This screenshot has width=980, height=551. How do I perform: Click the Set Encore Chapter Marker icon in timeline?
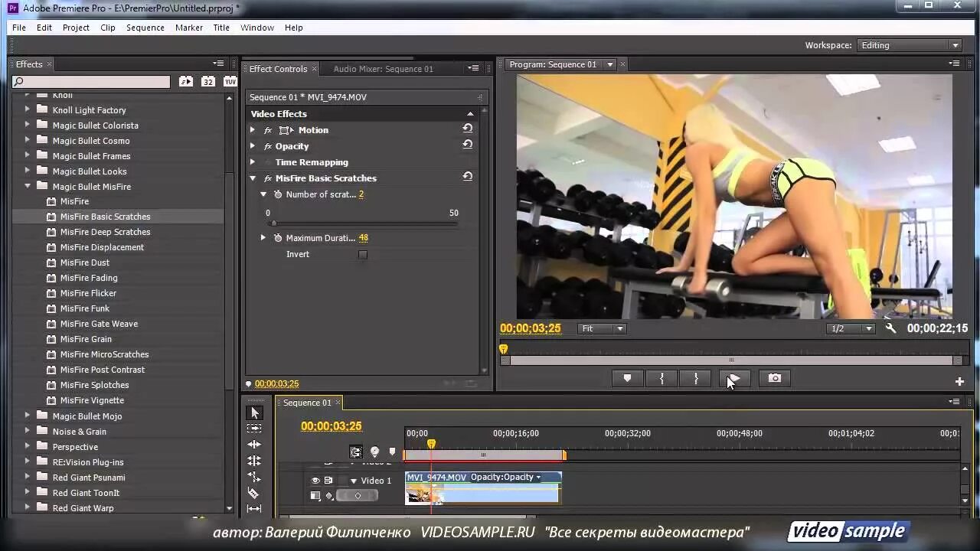[374, 452]
